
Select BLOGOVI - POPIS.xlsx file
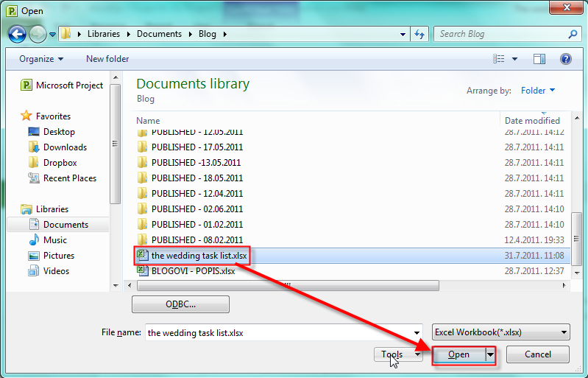tap(193, 270)
